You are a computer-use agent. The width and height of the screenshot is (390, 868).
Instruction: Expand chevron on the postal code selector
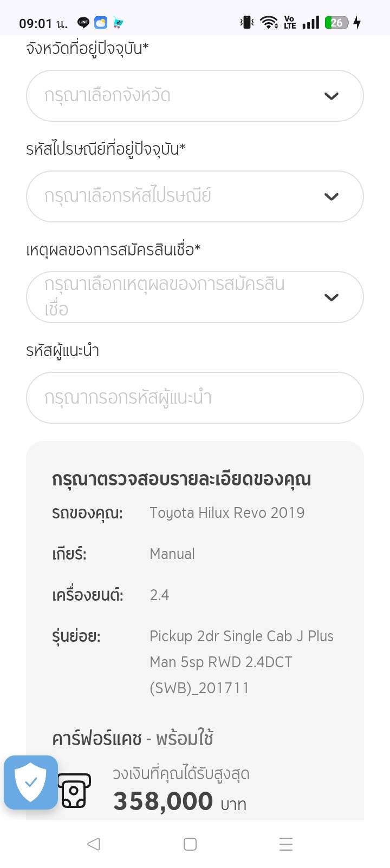pos(331,197)
